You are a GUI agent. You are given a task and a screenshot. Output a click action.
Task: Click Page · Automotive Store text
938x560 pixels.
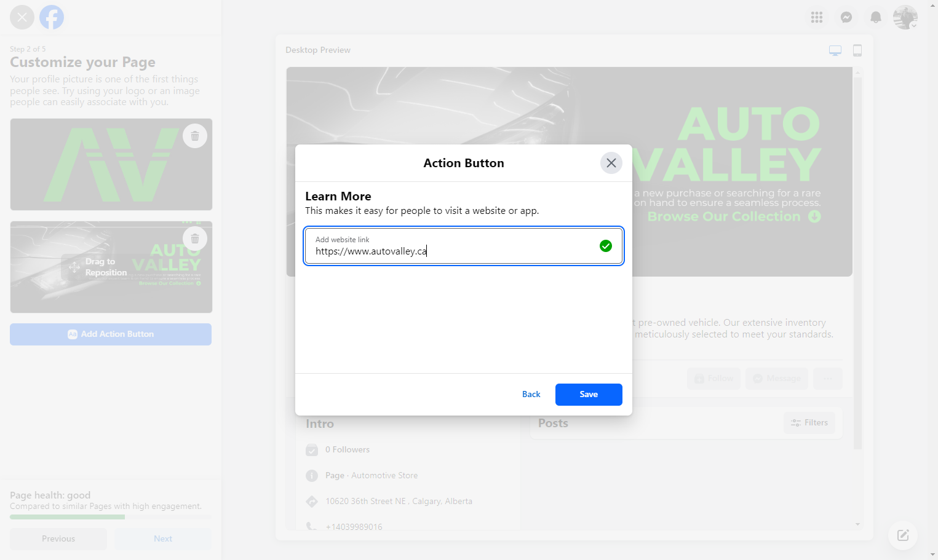(x=372, y=476)
